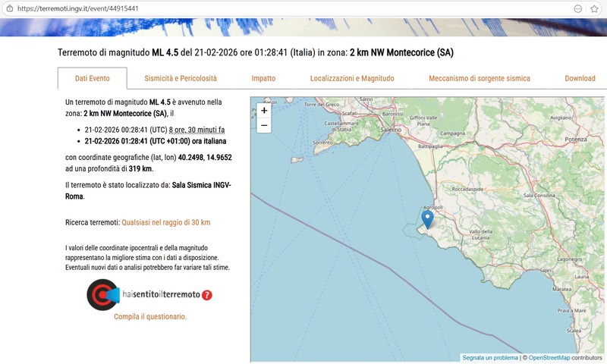Go to Localizzazioni e Magnitudo tab

tap(352, 78)
